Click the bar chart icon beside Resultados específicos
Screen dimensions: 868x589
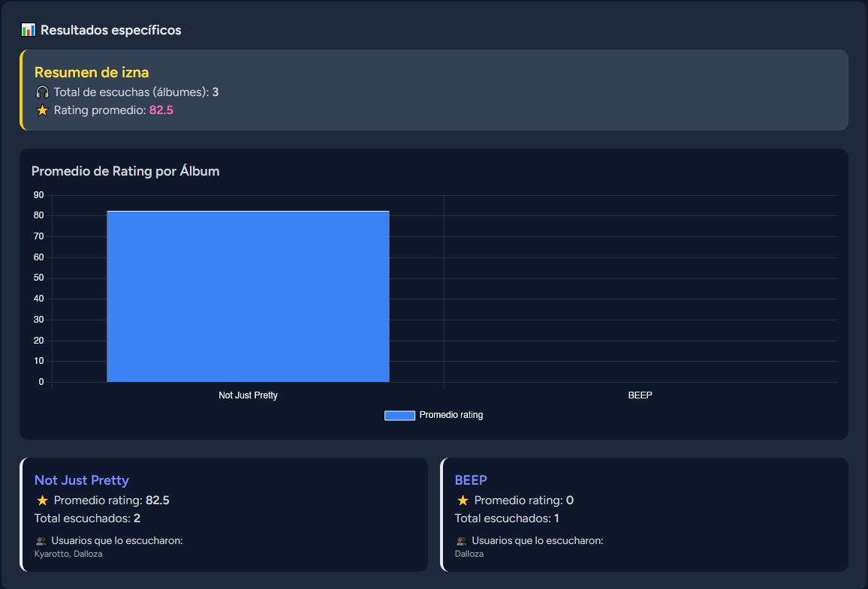[29, 30]
